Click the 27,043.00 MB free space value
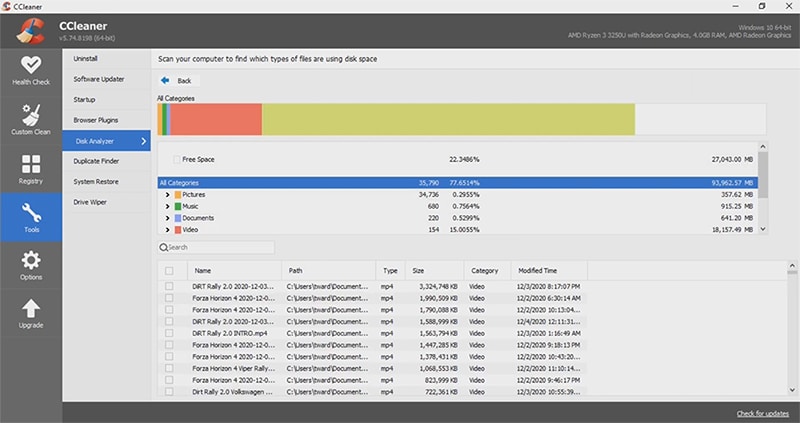The height and width of the screenshot is (423, 800). tap(732, 160)
